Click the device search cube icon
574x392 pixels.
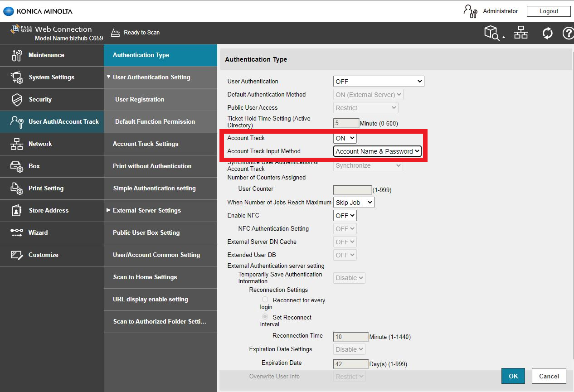(x=492, y=33)
